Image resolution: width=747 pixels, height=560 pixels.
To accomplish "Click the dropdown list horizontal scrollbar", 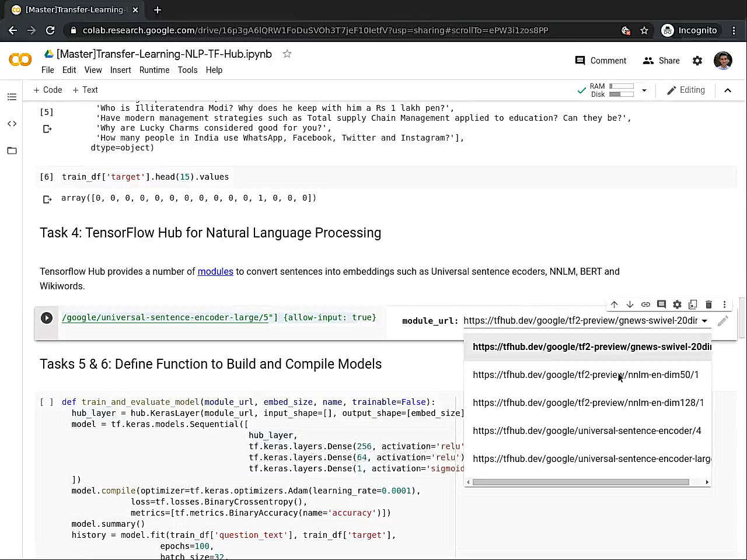I will [x=581, y=482].
